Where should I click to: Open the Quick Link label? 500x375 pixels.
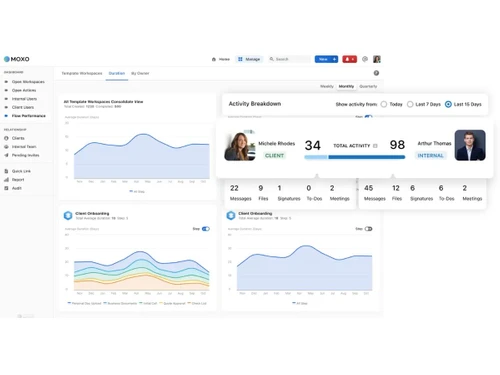pos(21,171)
